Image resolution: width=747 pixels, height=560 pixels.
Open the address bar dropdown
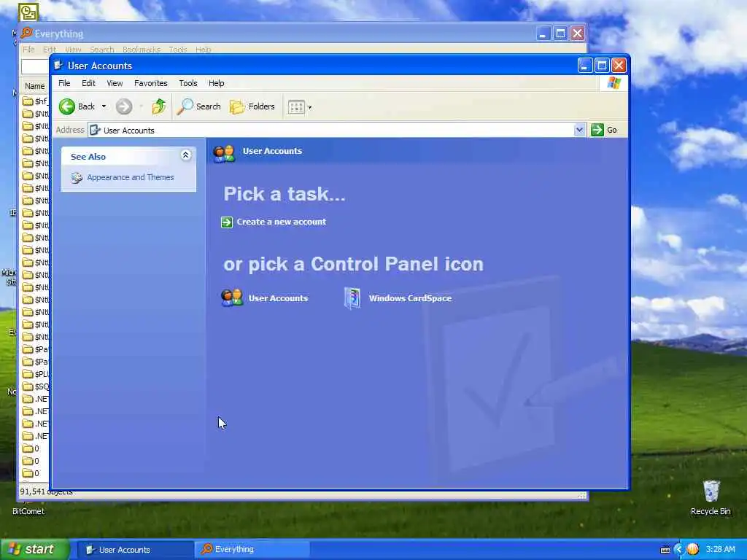click(579, 130)
